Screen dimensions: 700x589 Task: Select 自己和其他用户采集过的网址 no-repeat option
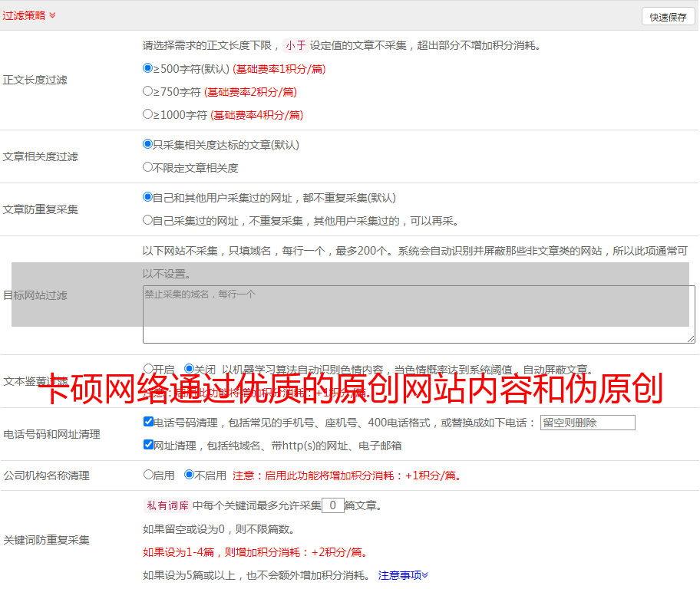point(148,197)
